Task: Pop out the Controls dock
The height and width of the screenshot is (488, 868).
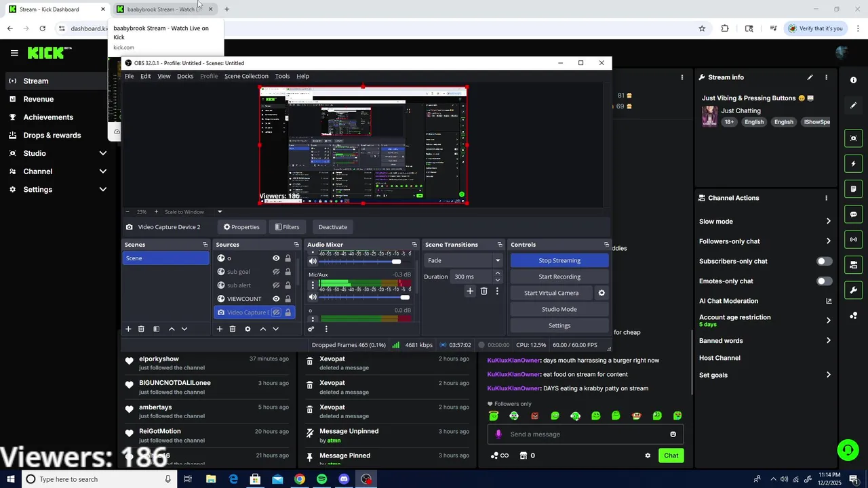Action: click(x=606, y=245)
